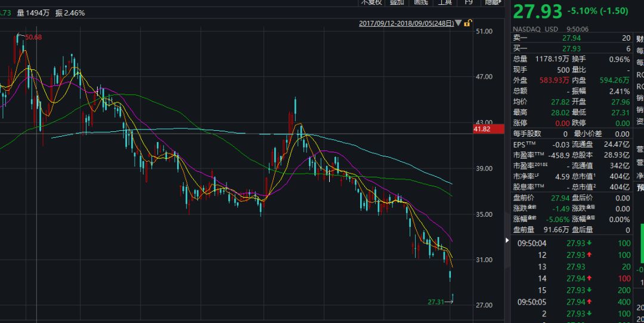Image resolution: width=644 pixels, height=323 pixels.
Task: Open the 工具 tools menu
Action: click(445, 2)
